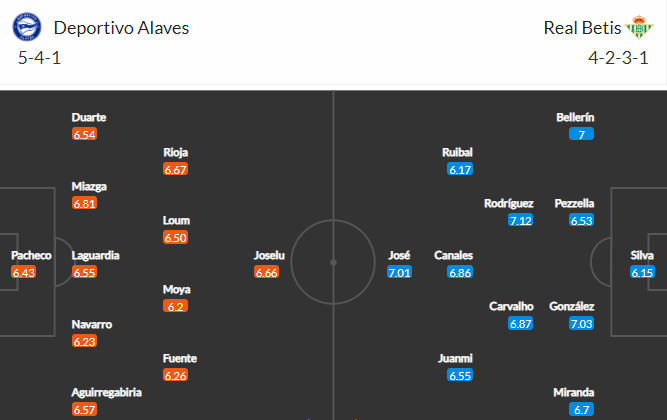667x420 pixels.
Task: Select José's 7.01 rating badge
Action: coord(399,272)
